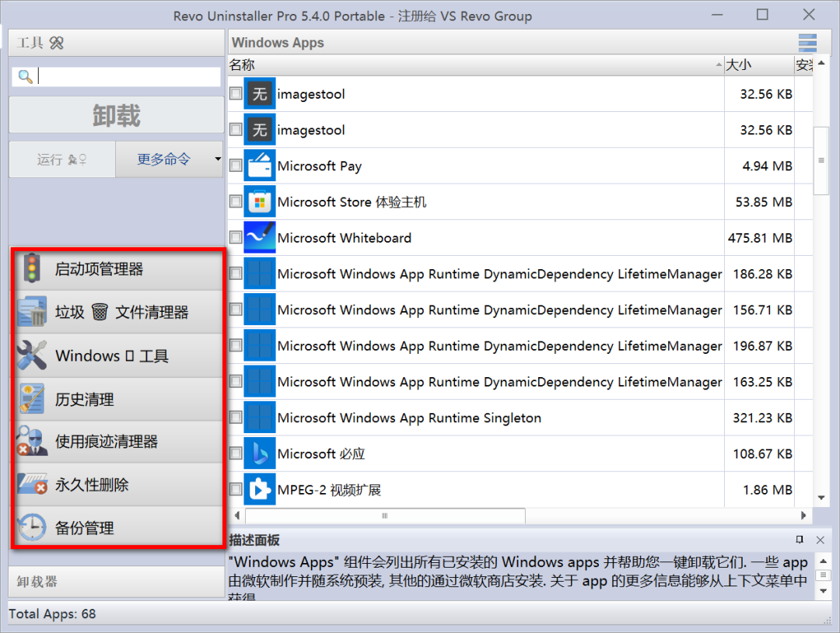840x633 pixels.
Task: Click the app list scroll down arrow
Action: coord(821,498)
